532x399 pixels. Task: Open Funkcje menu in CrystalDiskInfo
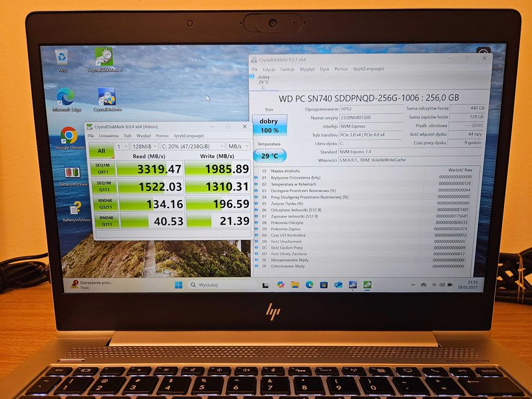[287, 69]
